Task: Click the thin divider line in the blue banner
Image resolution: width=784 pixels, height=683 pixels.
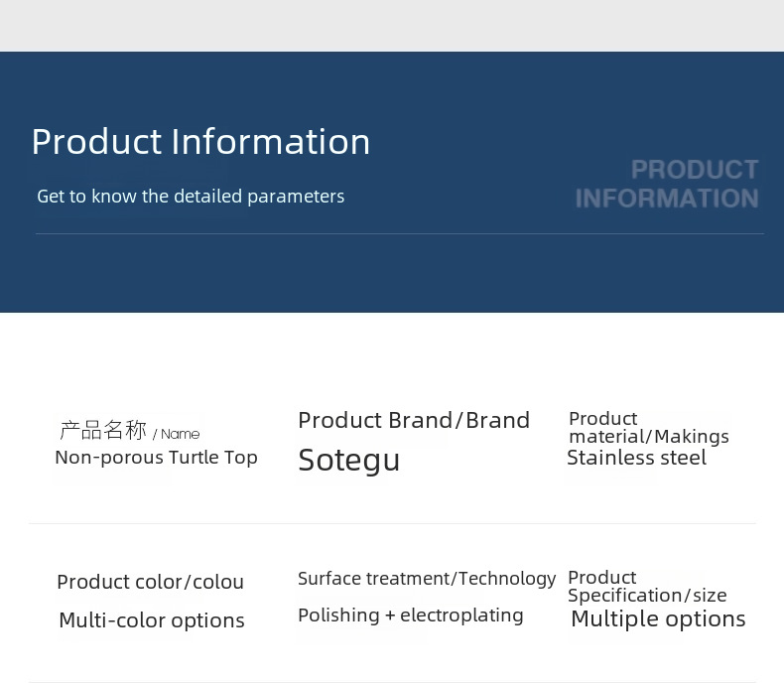Action: click(x=399, y=234)
